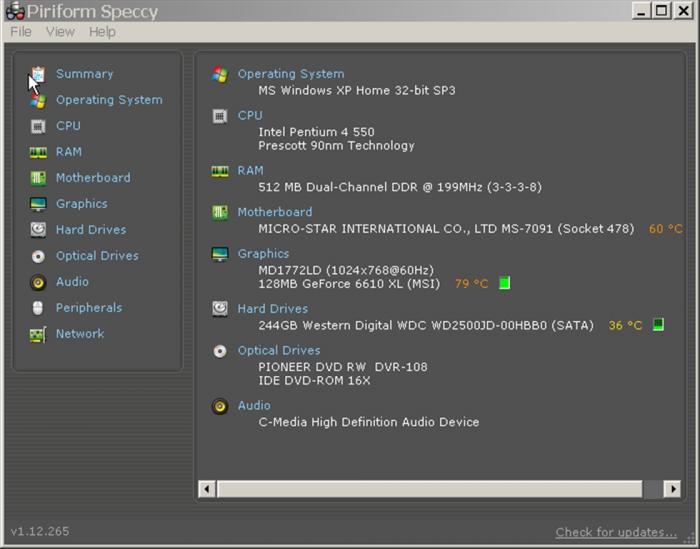Click the Audio speaker icon in summary panel
The height and width of the screenshot is (549, 700).
point(220,406)
